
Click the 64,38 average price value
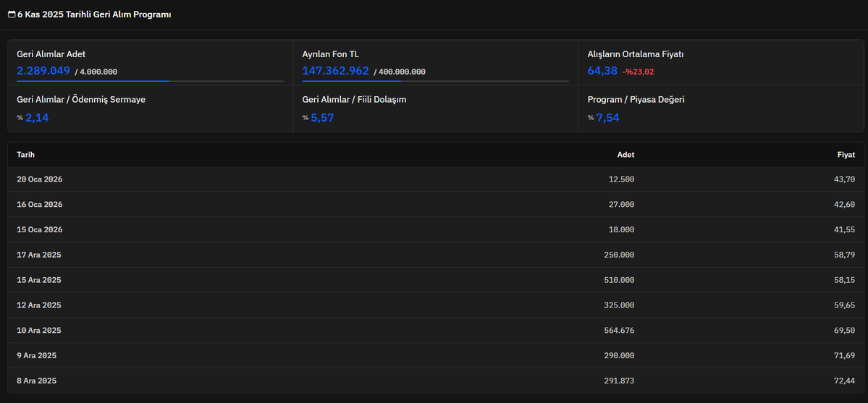[602, 71]
